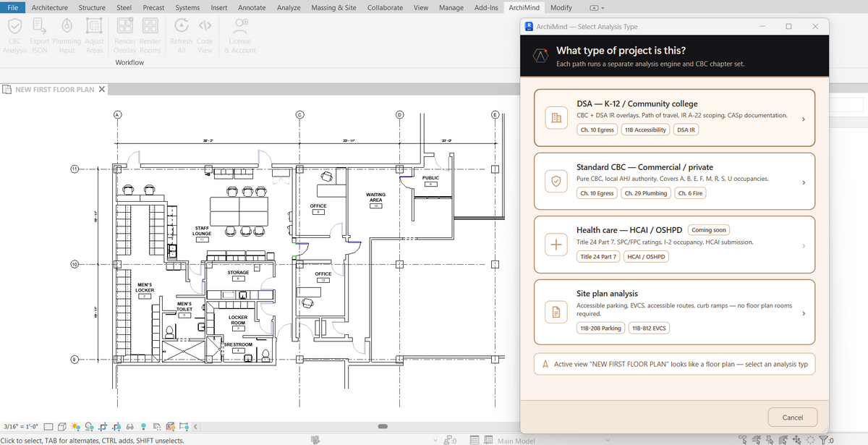Click the 11B-208 Parking tag
The width and height of the screenshot is (868, 445).
(x=600, y=328)
